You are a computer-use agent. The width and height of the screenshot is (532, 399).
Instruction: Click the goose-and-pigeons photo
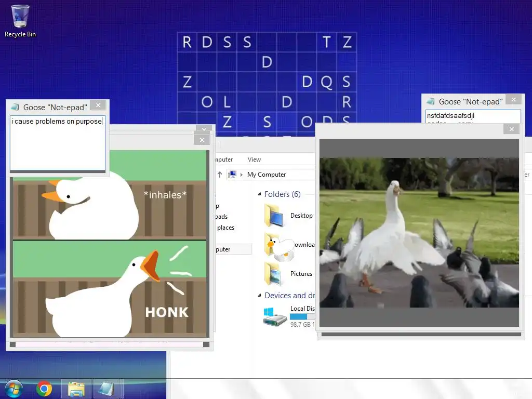click(x=419, y=233)
